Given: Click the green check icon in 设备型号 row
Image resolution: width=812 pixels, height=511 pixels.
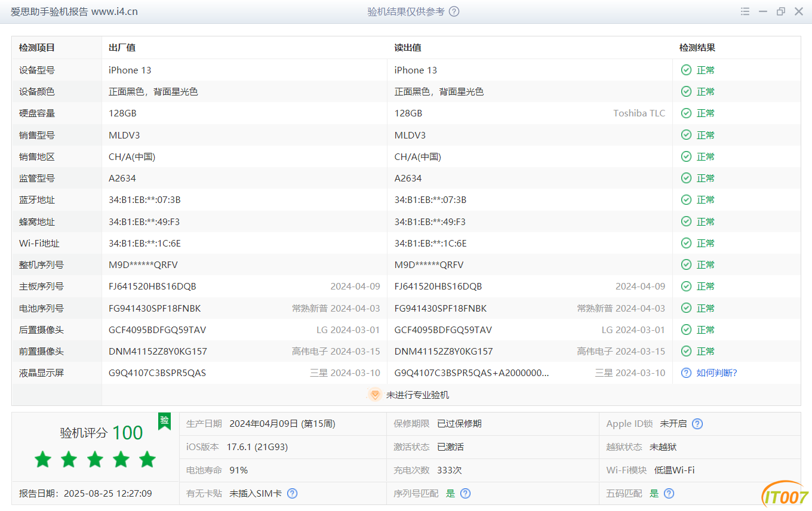Looking at the screenshot, I should [x=687, y=70].
